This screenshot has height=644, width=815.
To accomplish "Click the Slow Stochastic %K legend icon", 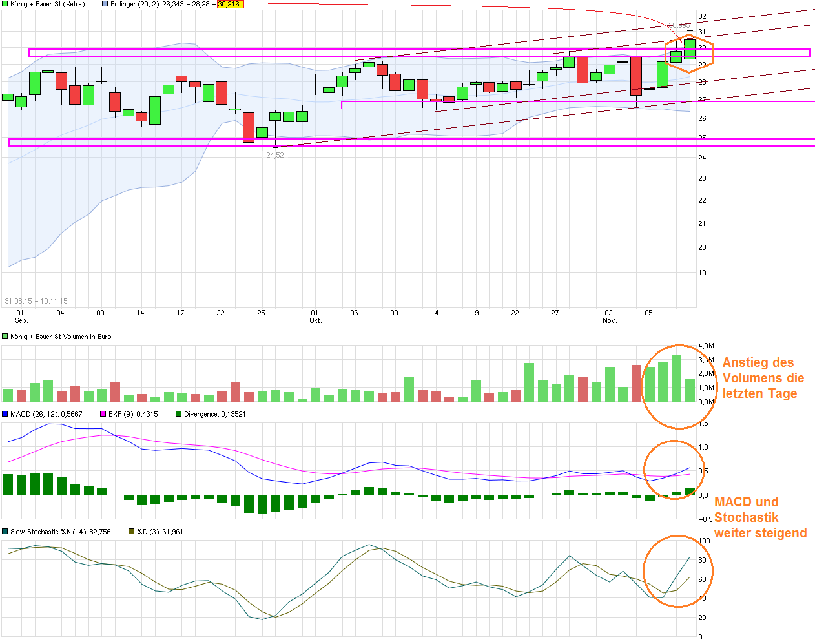I will coord(5,532).
